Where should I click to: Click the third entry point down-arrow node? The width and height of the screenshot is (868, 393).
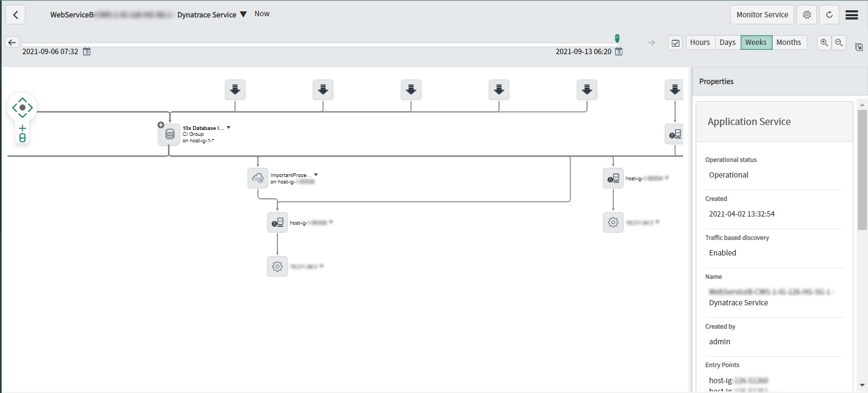click(x=411, y=90)
